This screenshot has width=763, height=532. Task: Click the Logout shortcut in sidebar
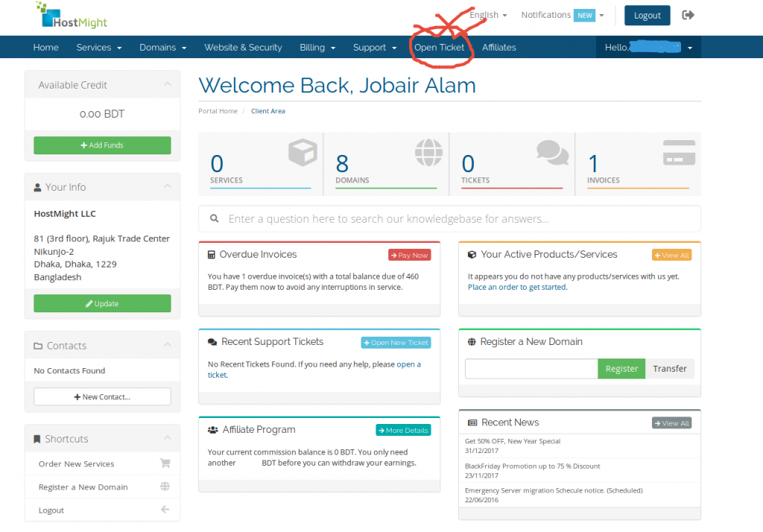(102, 510)
